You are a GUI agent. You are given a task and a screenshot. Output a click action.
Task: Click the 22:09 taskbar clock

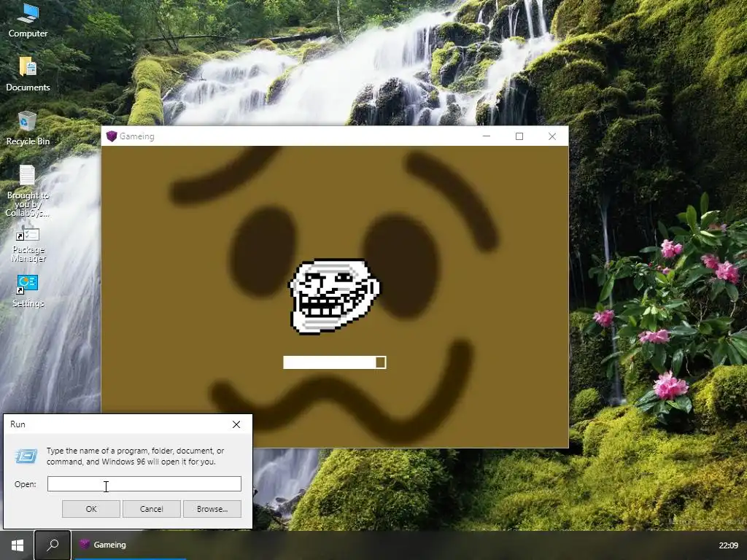[x=729, y=545]
